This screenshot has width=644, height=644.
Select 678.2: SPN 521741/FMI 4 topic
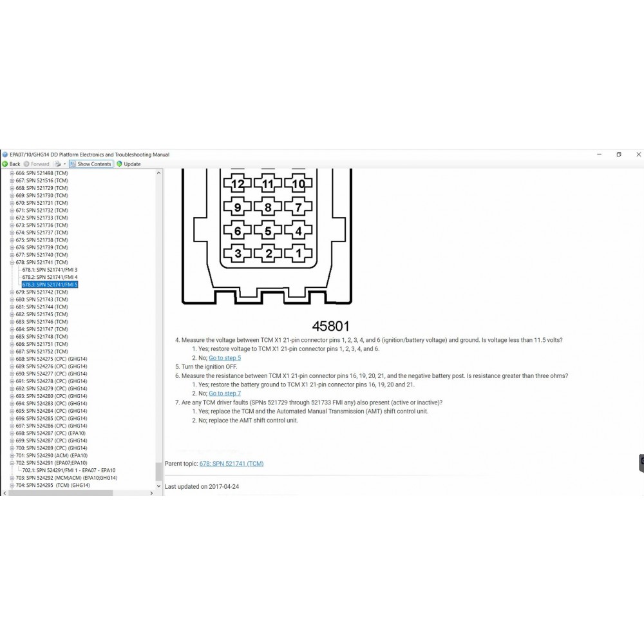click(50, 277)
